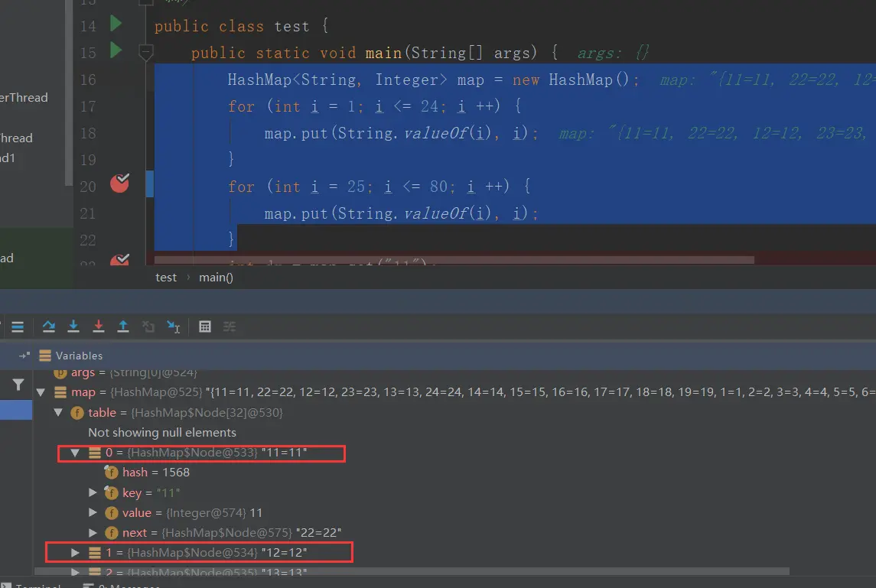The image size is (876, 588).
Task: Fold the main method at line 15
Action: (x=146, y=53)
